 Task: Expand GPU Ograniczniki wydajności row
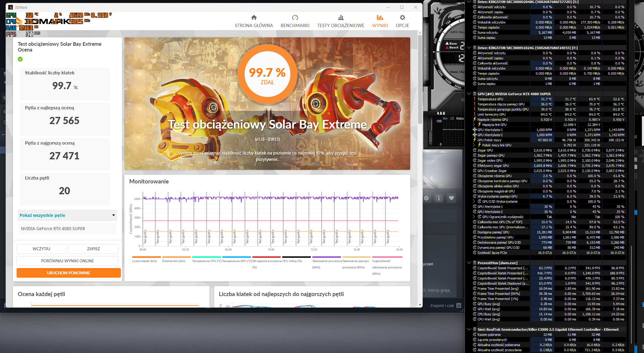tap(474, 217)
